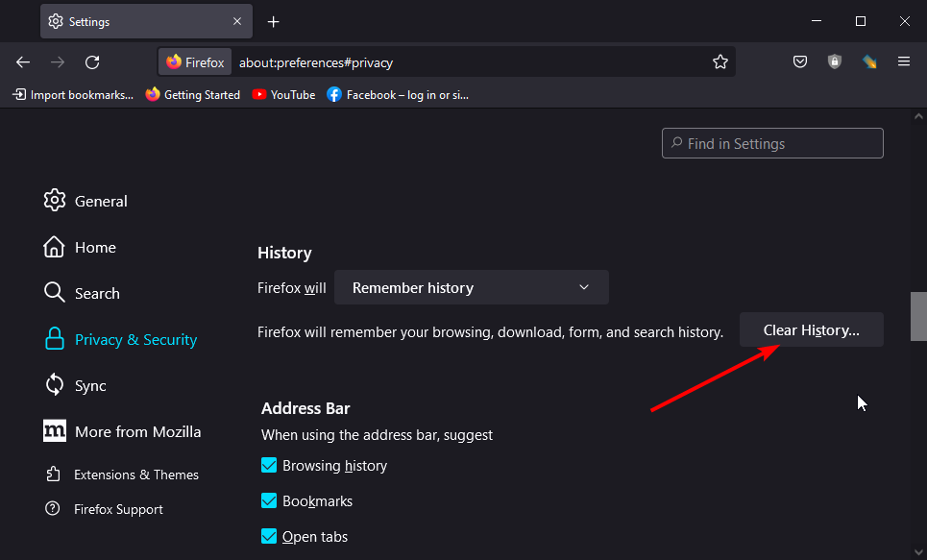Go back with the back arrow

23,62
